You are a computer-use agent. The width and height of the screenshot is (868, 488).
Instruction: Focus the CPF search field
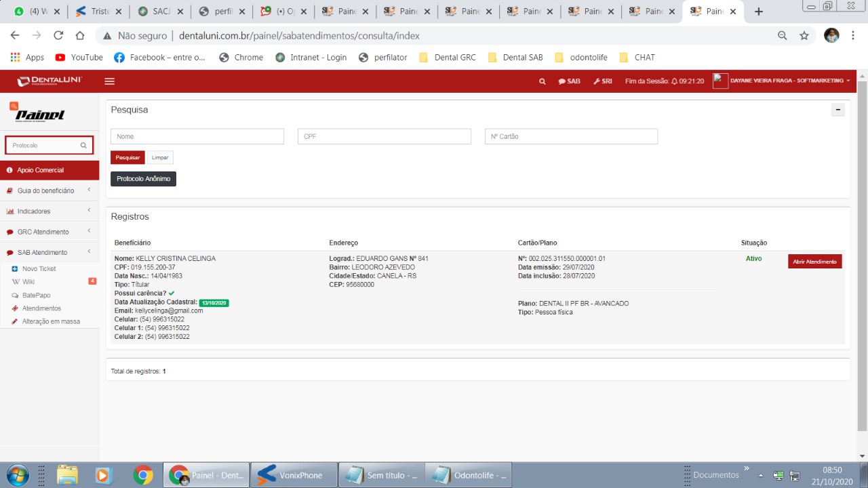coord(384,136)
